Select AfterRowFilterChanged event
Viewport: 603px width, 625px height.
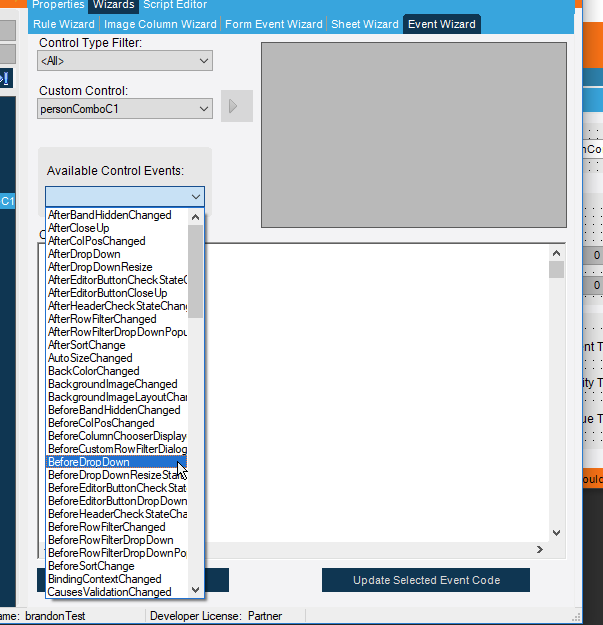point(116,319)
